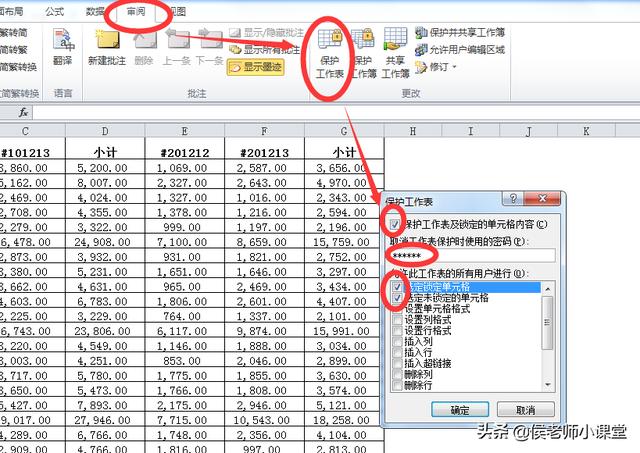Toggle 保护工作表及锁定的单元格内容 checkbox
This screenshot has height=453, width=640.
[395, 224]
